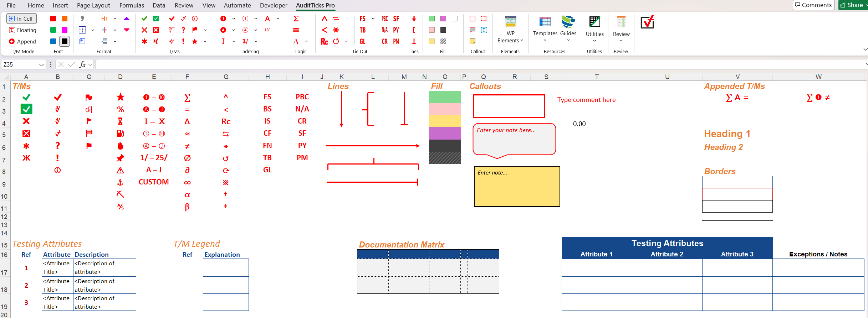
Task: Set font color to blue swatch
Action: pyautogui.click(x=53, y=41)
